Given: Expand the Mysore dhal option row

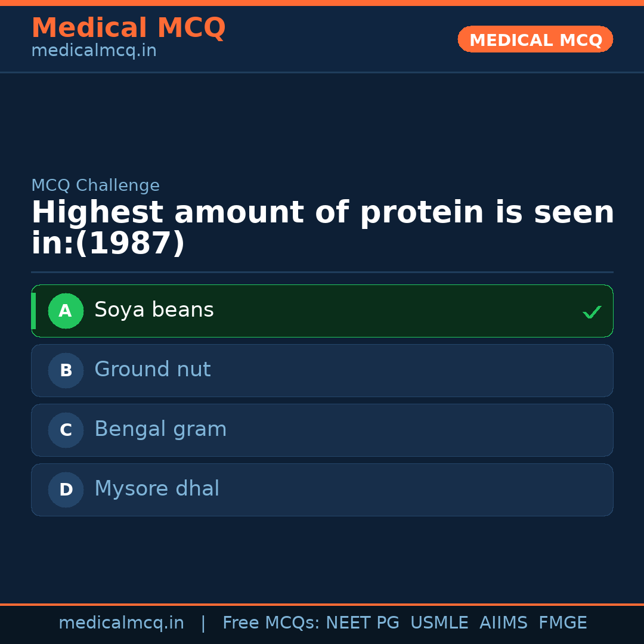Looking at the screenshot, I should coord(322,490).
